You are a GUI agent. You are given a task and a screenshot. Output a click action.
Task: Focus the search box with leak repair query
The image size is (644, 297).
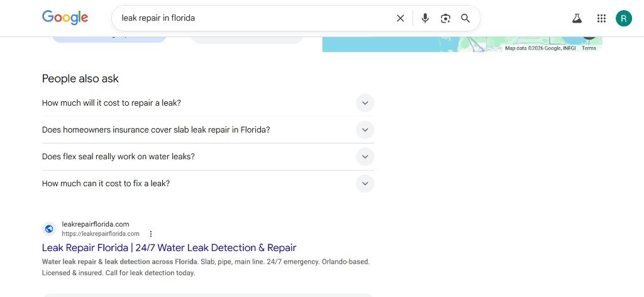tap(255, 18)
